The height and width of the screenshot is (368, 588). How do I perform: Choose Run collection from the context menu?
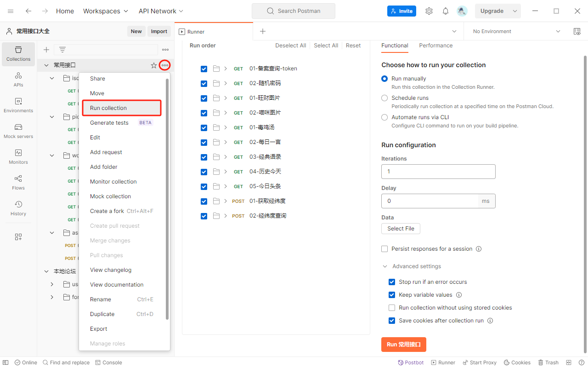pos(122,108)
